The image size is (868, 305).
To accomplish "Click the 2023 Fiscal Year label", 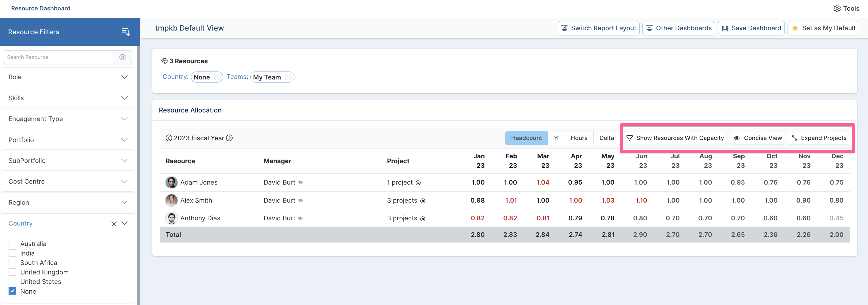I will click(x=199, y=138).
